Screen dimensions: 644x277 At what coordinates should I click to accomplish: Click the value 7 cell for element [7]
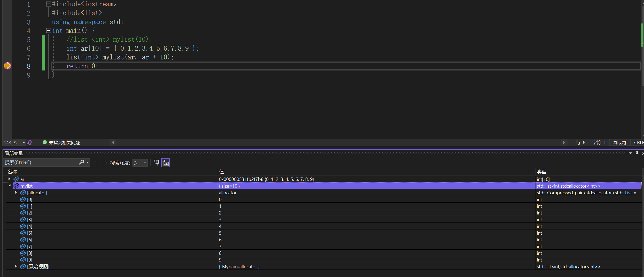pos(376,246)
